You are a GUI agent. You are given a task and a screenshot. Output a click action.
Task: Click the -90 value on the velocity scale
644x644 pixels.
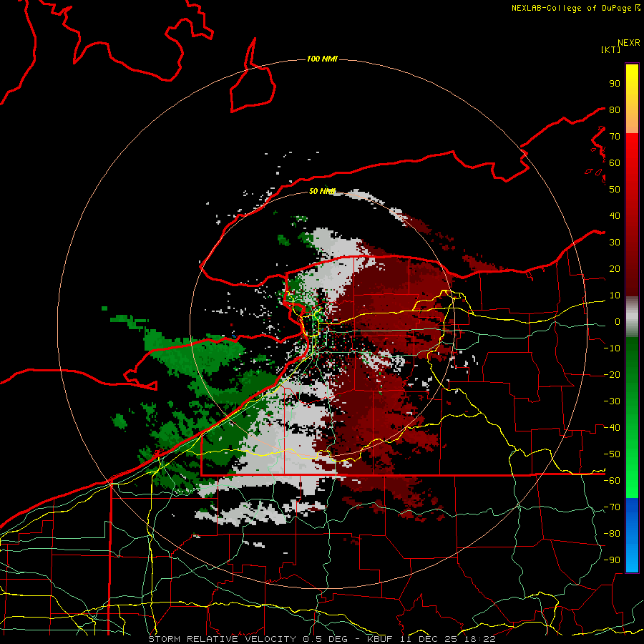[x=612, y=560]
